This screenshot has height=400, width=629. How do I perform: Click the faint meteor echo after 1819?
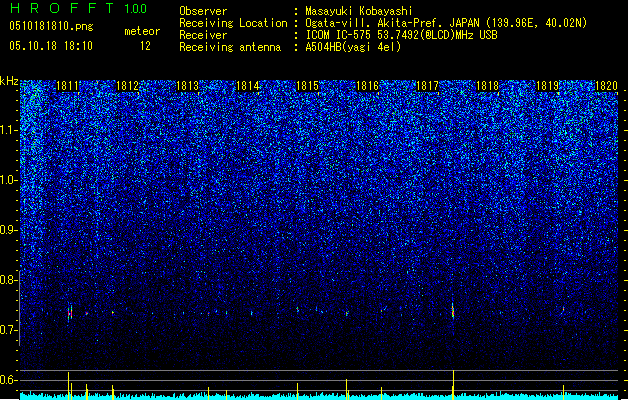pyautogui.click(x=563, y=309)
